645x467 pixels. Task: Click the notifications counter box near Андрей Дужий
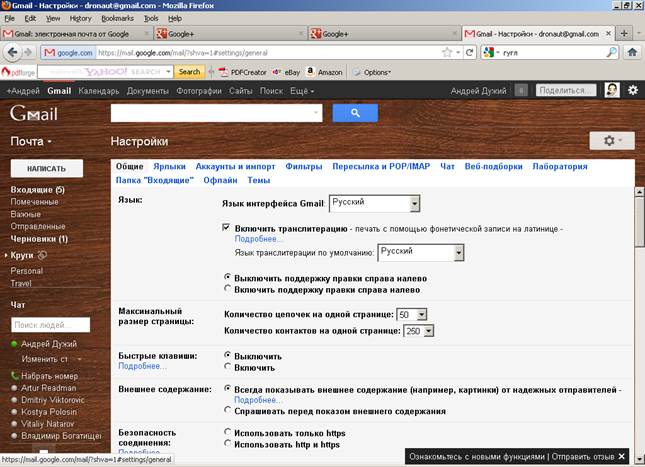click(x=521, y=91)
